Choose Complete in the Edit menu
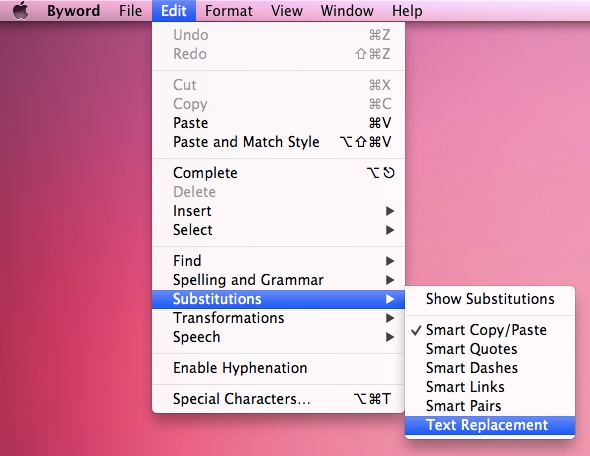Screen dimensions: 590x456 [x=278, y=173]
